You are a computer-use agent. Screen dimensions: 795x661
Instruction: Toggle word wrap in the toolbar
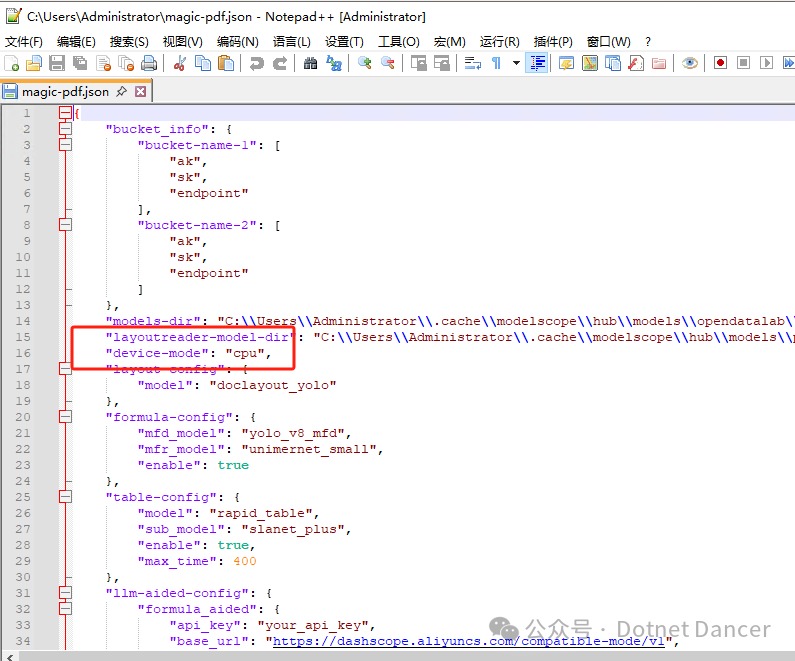pos(472,63)
